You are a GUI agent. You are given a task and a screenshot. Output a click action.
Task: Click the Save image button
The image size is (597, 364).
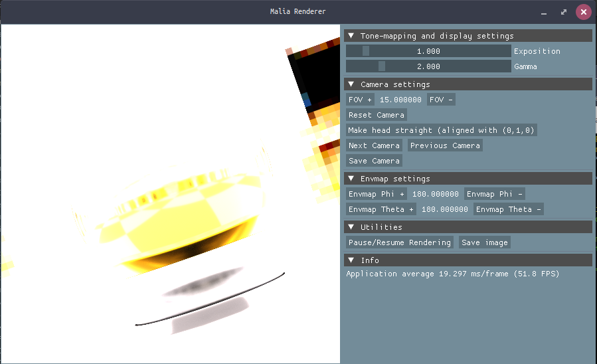pyautogui.click(x=485, y=242)
